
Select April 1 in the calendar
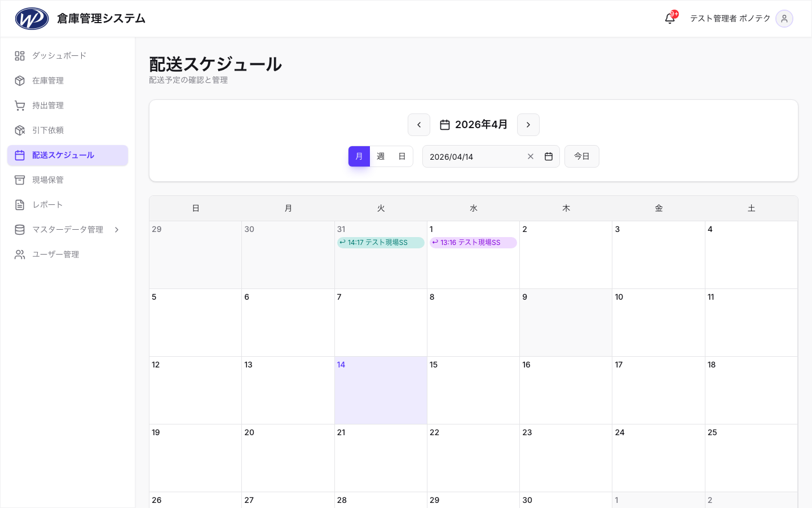pyautogui.click(x=473, y=255)
